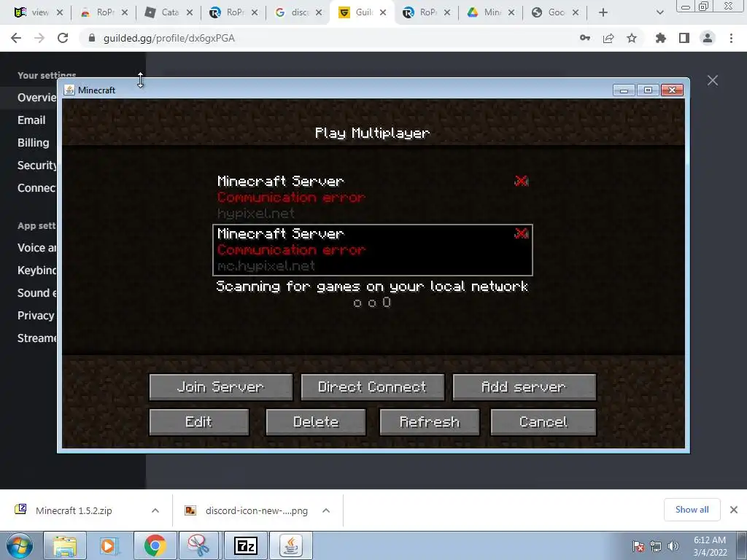Open Connections settings in Guilded
The image size is (747, 560).
click(x=36, y=188)
